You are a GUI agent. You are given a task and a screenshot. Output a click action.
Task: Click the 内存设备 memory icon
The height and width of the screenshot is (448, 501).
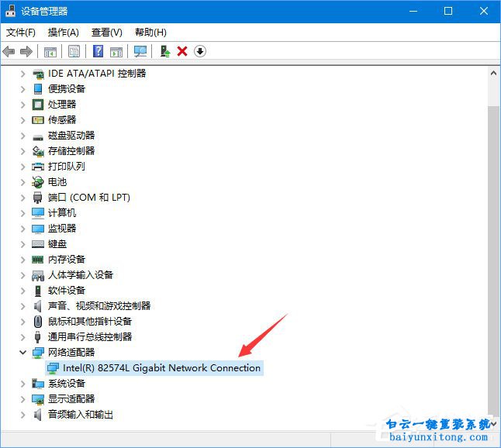tap(38, 260)
